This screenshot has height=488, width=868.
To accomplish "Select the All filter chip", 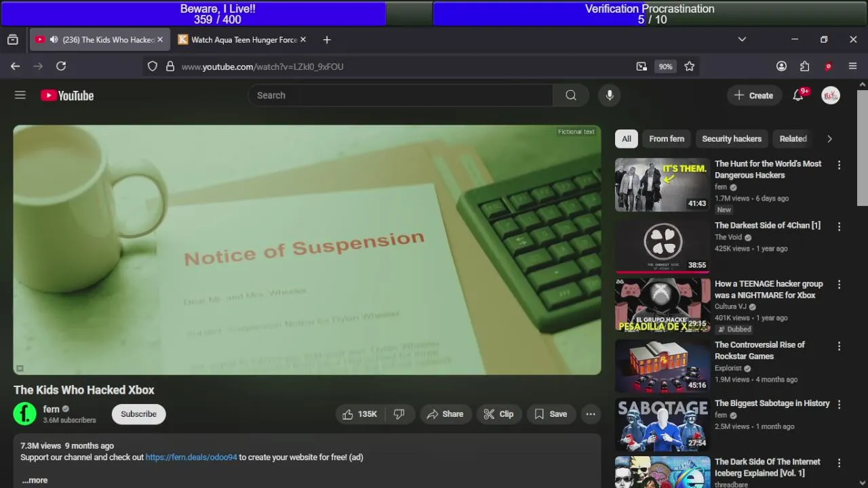I will pos(627,139).
